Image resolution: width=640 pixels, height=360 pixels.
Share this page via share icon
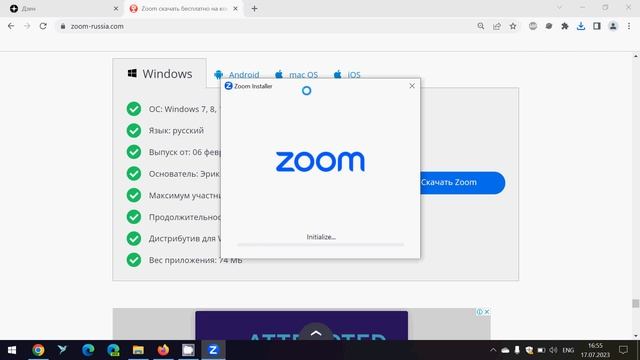(497, 26)
